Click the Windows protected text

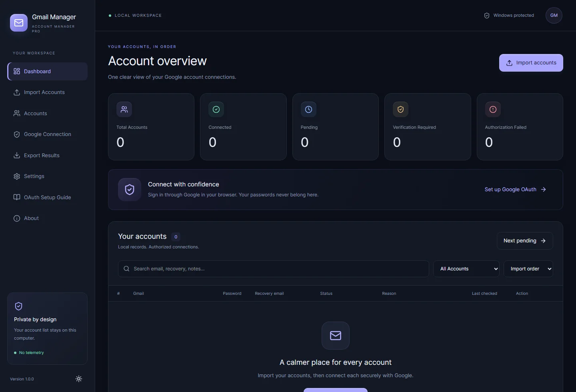[514, 16]
